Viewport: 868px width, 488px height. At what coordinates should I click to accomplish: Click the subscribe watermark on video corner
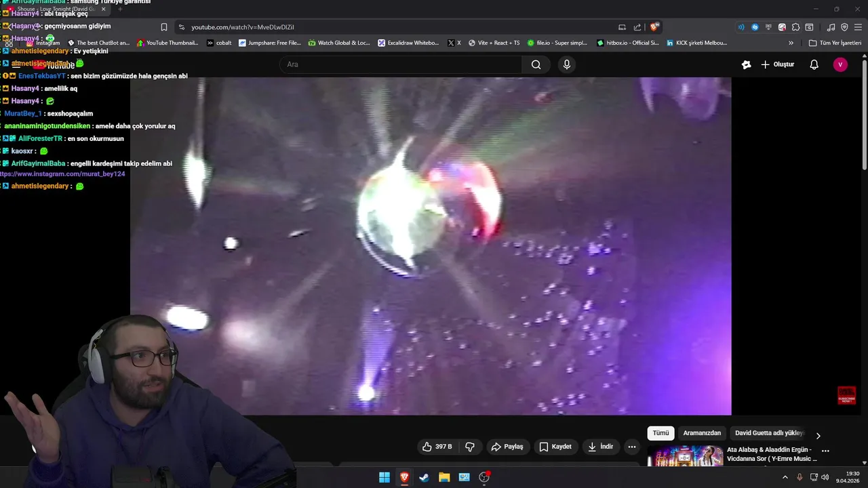[x=846, y=395]
